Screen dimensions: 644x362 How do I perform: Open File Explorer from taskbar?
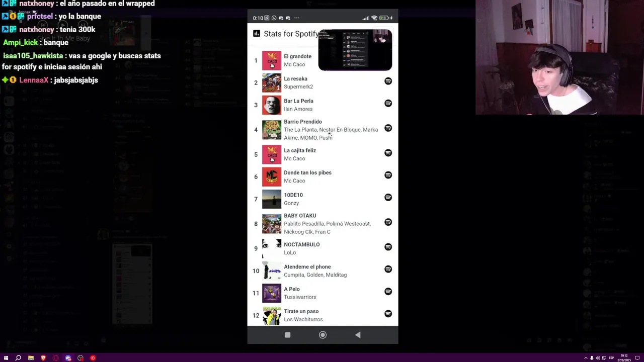[x=31, y=358]
